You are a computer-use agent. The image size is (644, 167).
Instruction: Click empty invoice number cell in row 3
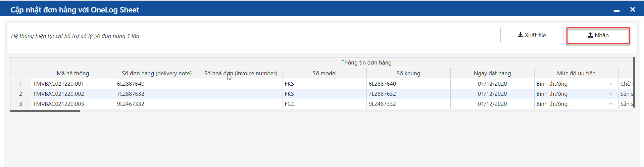241,104
